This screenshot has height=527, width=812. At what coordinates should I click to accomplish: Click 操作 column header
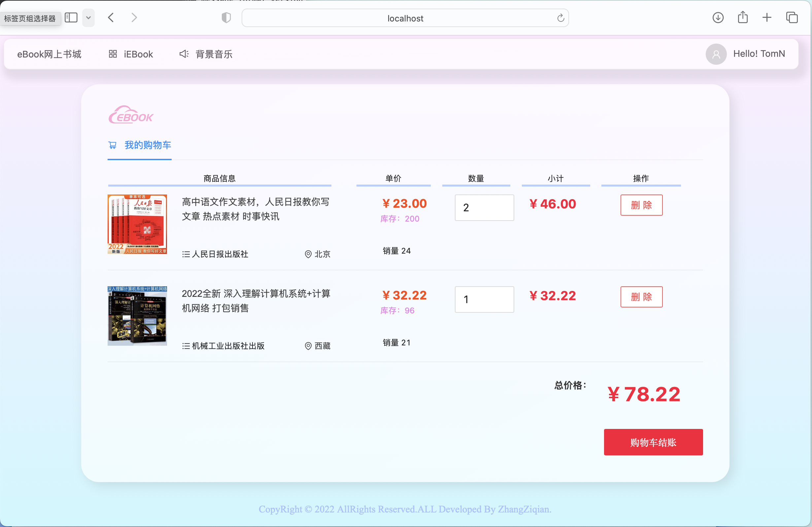pyautogui.click(x=641, y=178)
